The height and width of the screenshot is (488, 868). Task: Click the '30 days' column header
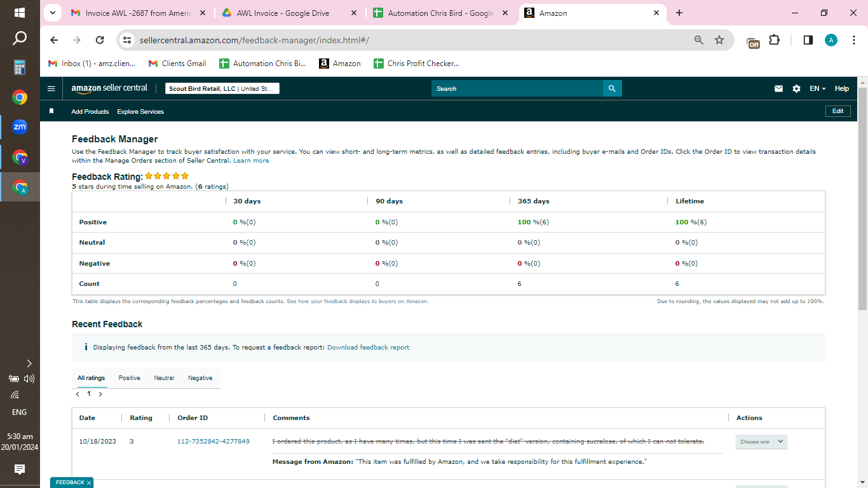tap(247, 201)
